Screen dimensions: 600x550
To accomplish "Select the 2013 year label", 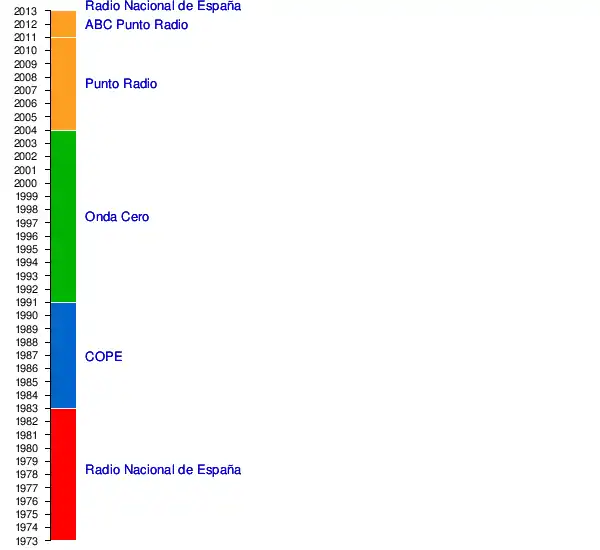I will coord(27,11).
